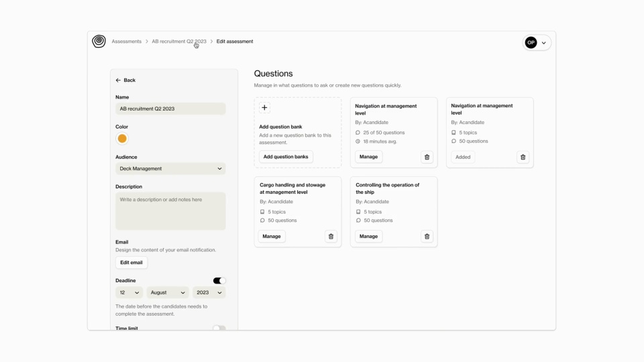Open AB recruitment Q2 2023 breadcrumb

[179, 42]
